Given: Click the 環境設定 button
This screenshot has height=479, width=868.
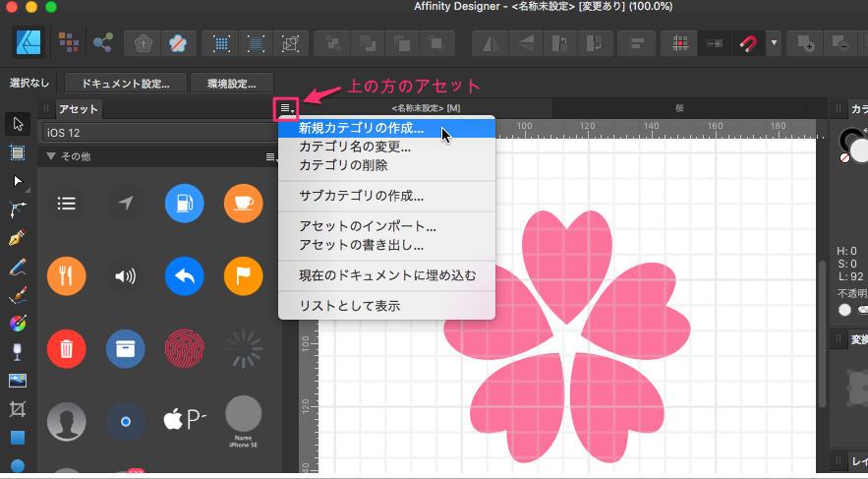Looking at the screenshot, I should coord(231,83).
